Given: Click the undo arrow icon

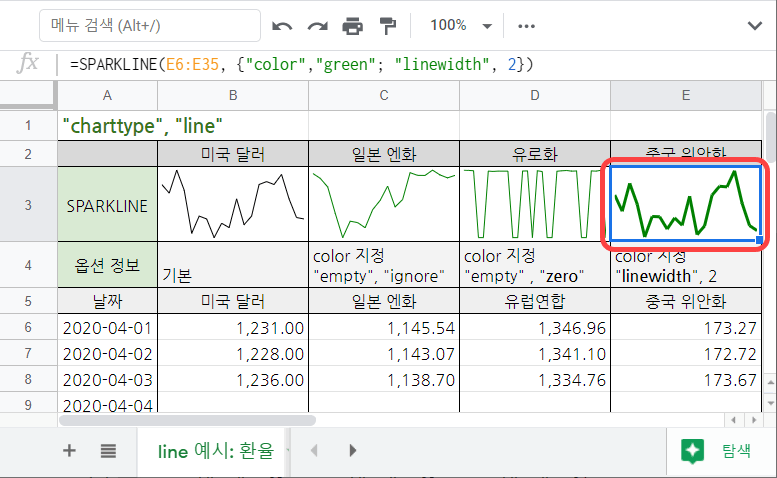Looking at the screenshot, I should pos(283,25).
